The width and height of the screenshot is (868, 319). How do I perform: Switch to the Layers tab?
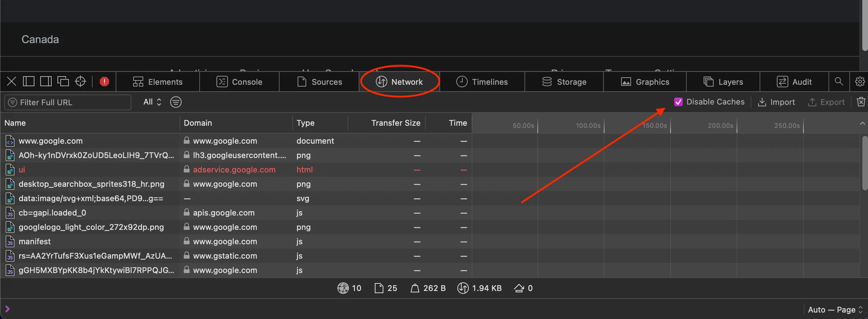point(723,82)
